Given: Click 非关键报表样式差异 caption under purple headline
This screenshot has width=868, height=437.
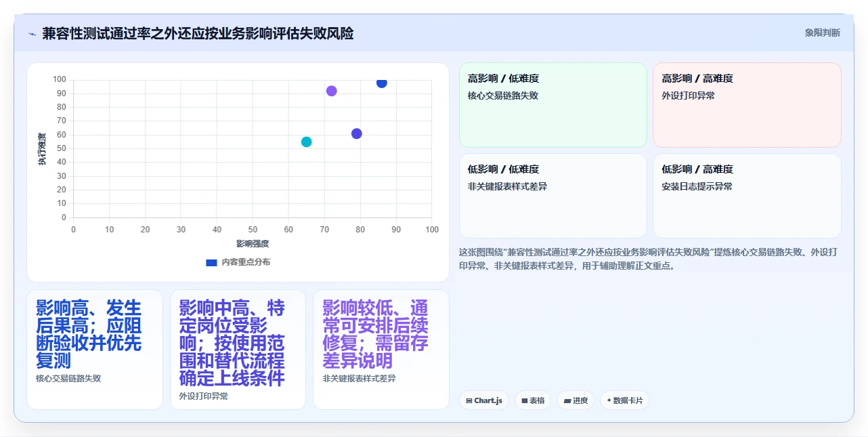Looking at the screenshot, I should pyautogui.click(x=359, y=379).
